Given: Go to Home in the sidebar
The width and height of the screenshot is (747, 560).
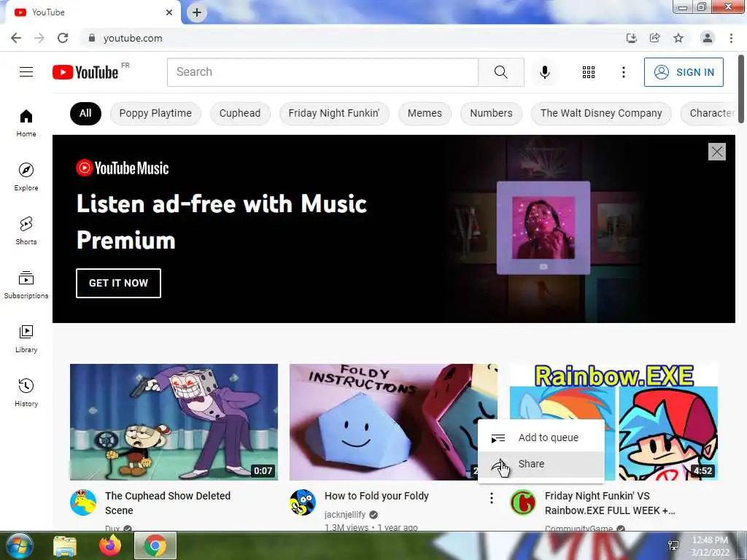Looking at the screenshot, I should [26, 123].
